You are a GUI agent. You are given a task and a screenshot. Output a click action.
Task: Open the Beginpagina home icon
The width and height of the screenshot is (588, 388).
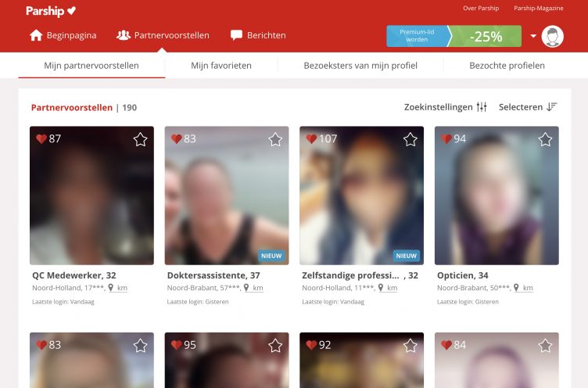click(36, 35)
